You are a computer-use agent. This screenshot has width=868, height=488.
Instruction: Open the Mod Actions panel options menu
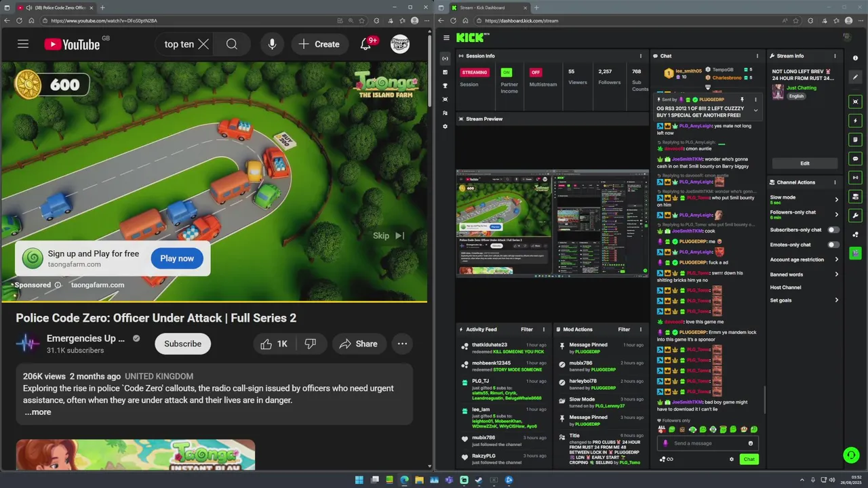[641, 329]
